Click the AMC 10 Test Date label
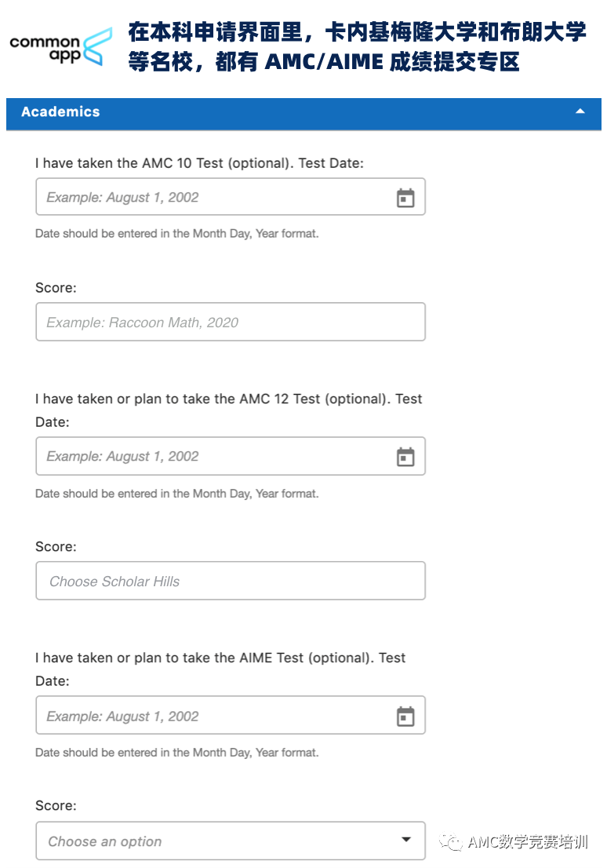 point(199,163)
